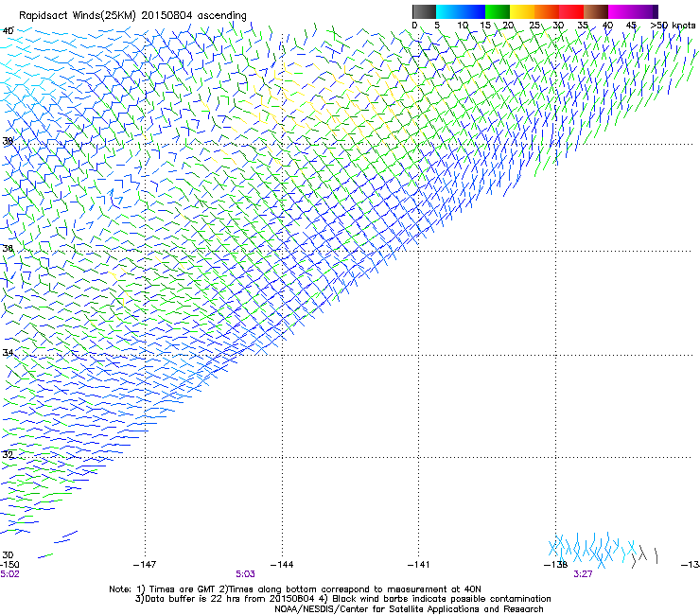Click the latitude label '32'

pyautogui.click(x=8, y=455)
